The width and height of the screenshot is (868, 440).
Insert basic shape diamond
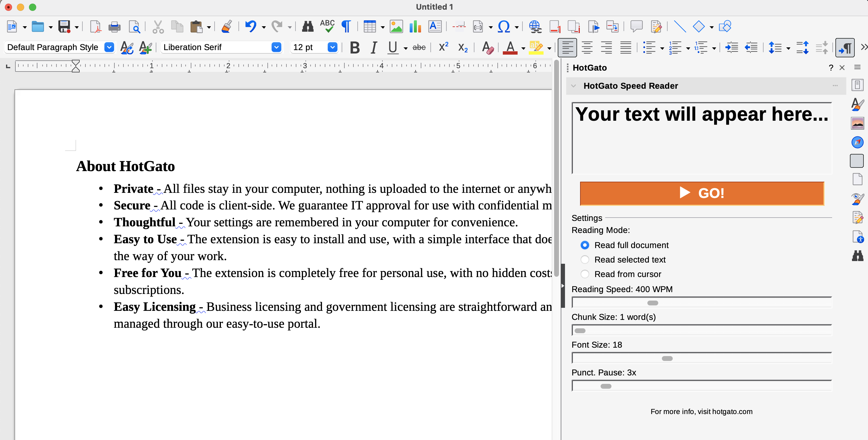coord(698,26)
